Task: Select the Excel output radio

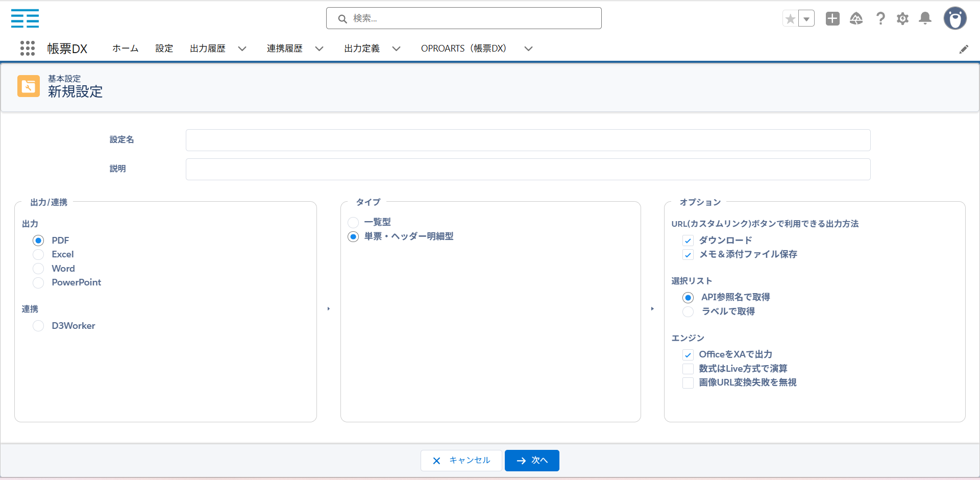Action: [x=38, y=254]
